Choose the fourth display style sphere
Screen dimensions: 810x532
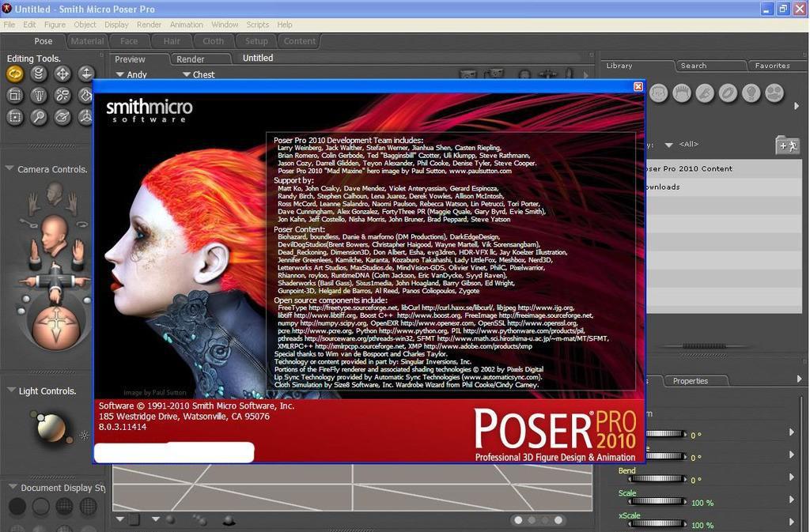88,506
